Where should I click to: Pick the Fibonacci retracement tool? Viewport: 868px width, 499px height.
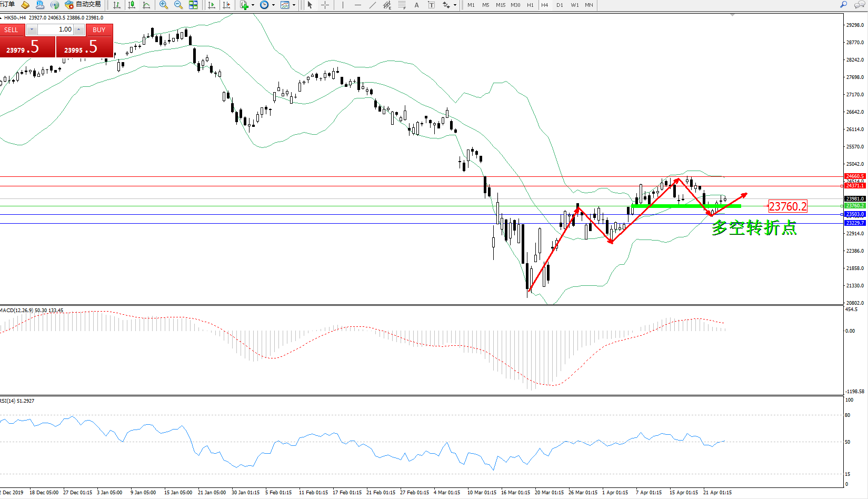402,5
